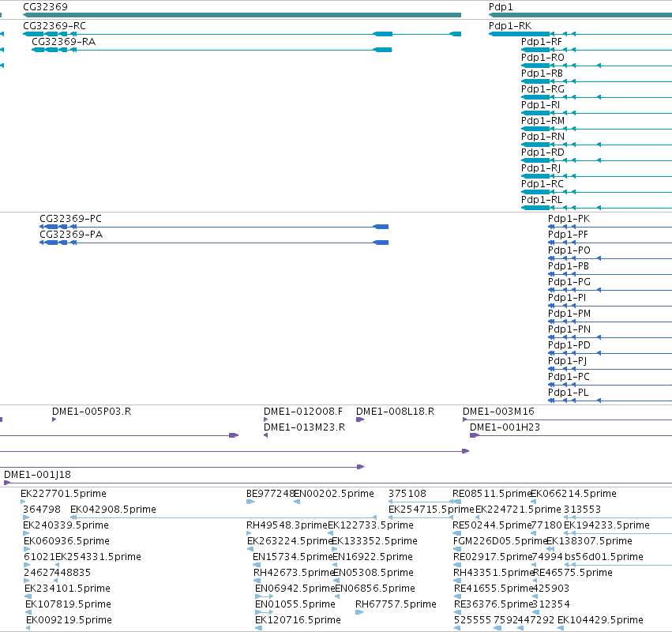Open clone DME1-001H23
Image resolution: width=672 pixels, height=632 pixels.
pos(505,427)
